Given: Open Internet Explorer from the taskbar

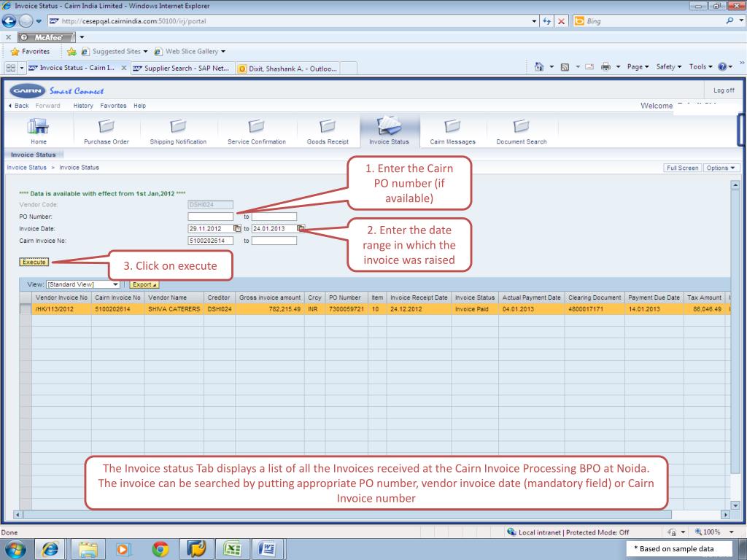Looking at the screenshot, I should [50, 550].
